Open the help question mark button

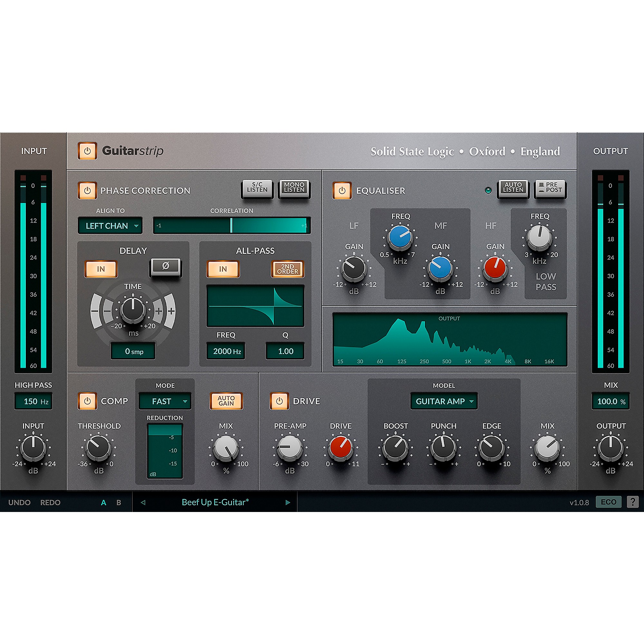[632, 502]
